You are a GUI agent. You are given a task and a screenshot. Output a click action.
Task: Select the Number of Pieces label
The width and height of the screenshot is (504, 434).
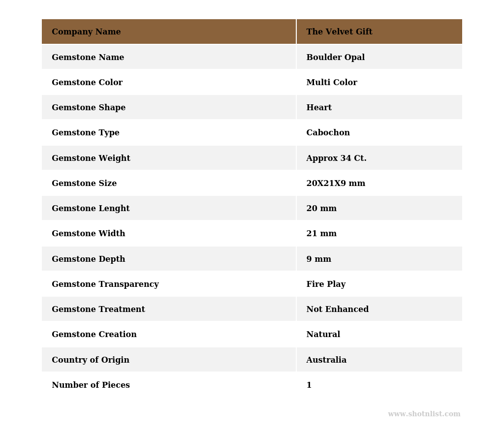(x=91, y=385)
